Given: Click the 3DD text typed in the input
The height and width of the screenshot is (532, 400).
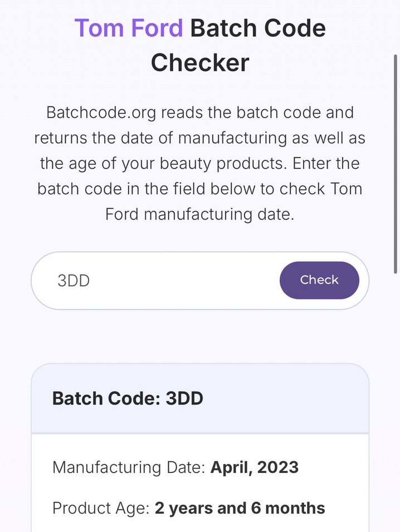Looking at the screenshot, I should pyautogui.click(x=74, y=280).
